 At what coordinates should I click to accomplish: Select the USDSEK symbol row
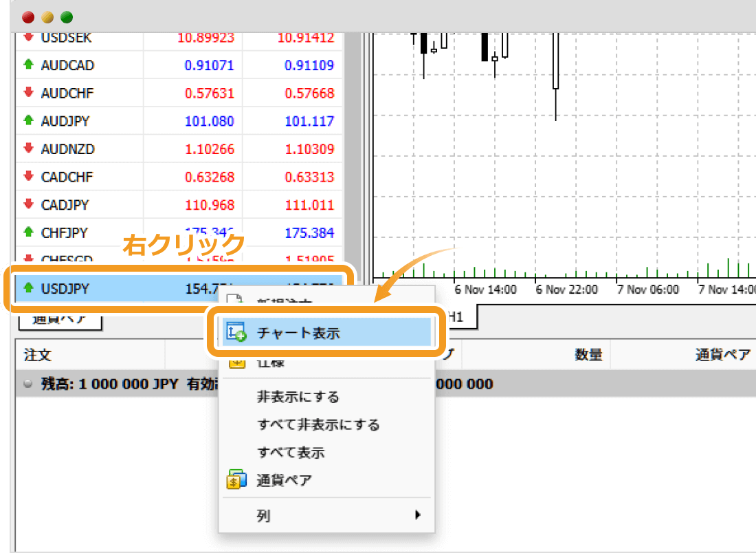tap(179, 41)
